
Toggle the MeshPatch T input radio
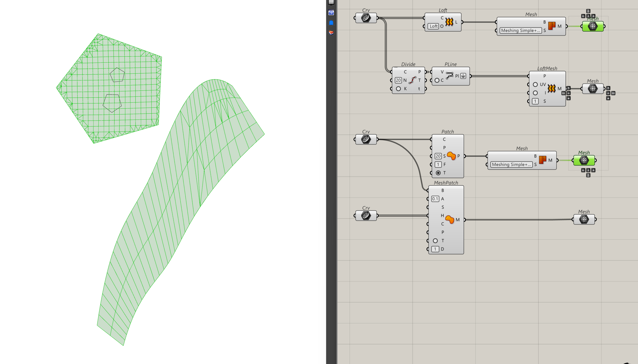[x=435, y=241]
